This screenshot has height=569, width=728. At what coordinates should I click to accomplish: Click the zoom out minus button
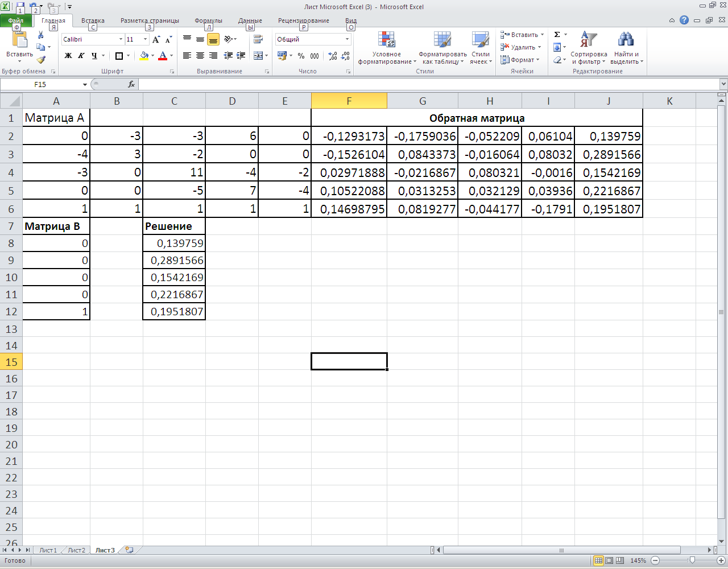pos(655,560)
